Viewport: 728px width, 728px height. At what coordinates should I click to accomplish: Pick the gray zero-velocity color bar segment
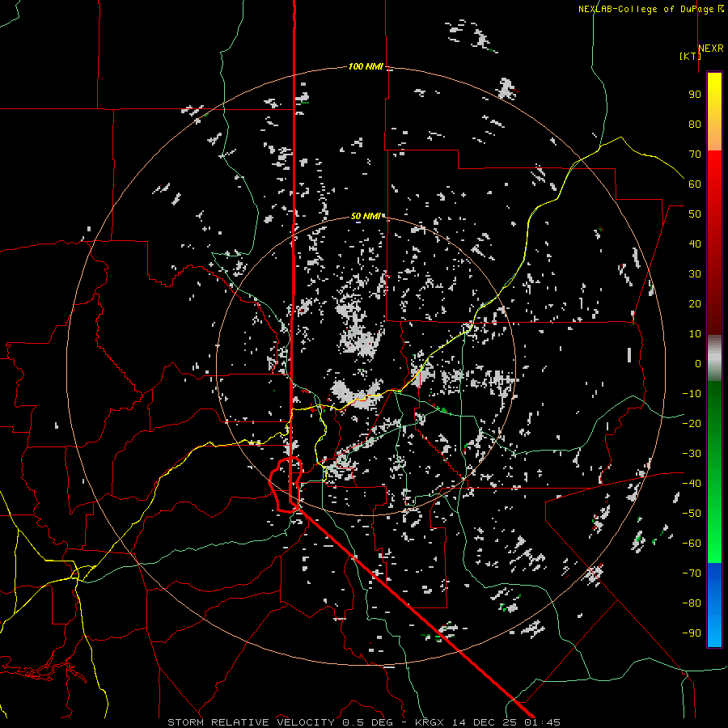point(714,358)
